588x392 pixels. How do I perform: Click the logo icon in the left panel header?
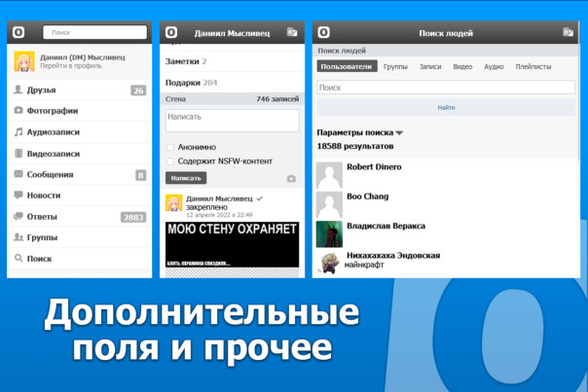(x=18, y=32)
